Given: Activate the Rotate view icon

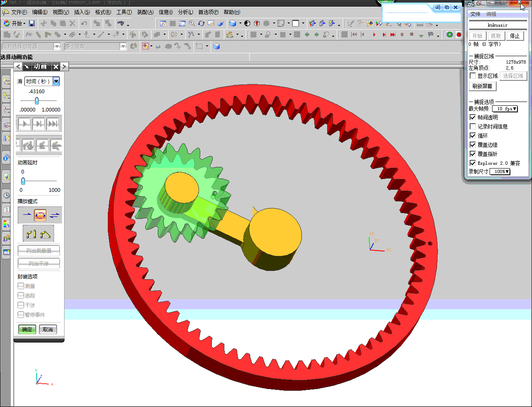Looking at the screenshot, I should (201, 23).
